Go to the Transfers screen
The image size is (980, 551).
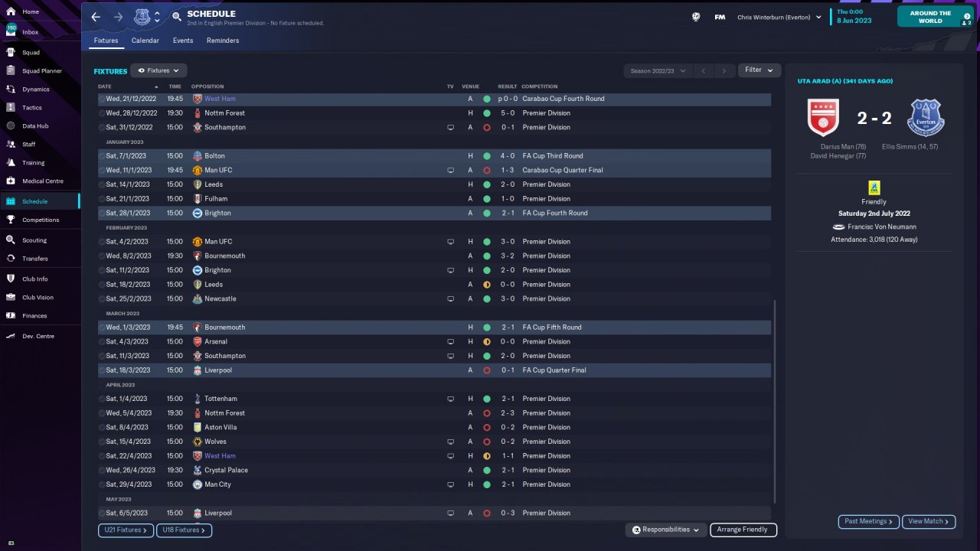pos(35,259)
